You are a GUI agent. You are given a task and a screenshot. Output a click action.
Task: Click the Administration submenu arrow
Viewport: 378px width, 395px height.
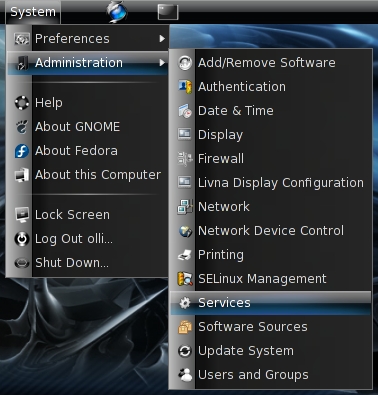point(162,63)
